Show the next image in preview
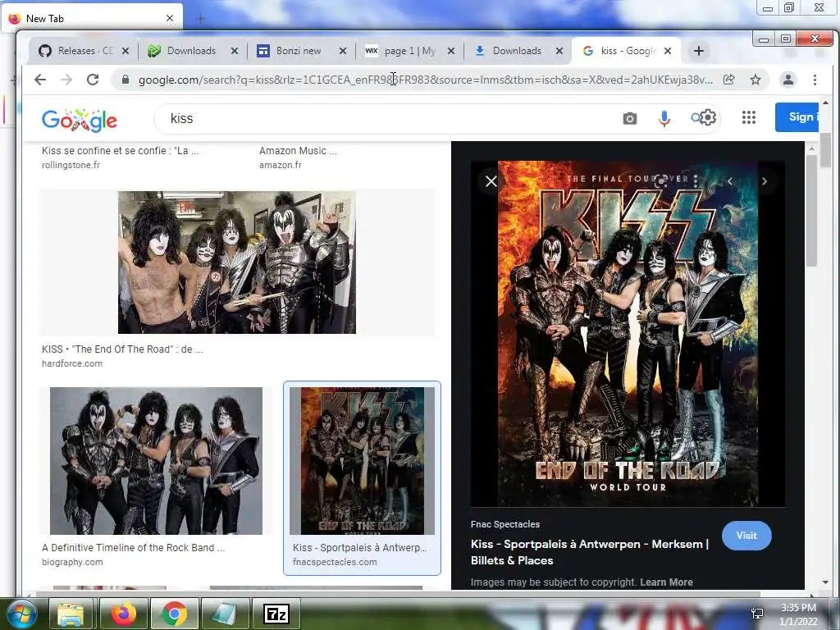Viewport: 840px width, 630px height. tap(765, 181)
